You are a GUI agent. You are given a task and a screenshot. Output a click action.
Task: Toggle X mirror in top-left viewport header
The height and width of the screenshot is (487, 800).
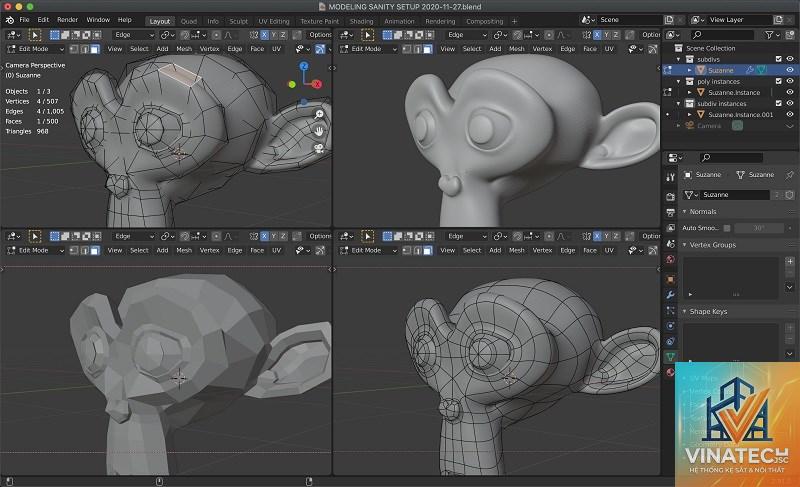point(264,35)
